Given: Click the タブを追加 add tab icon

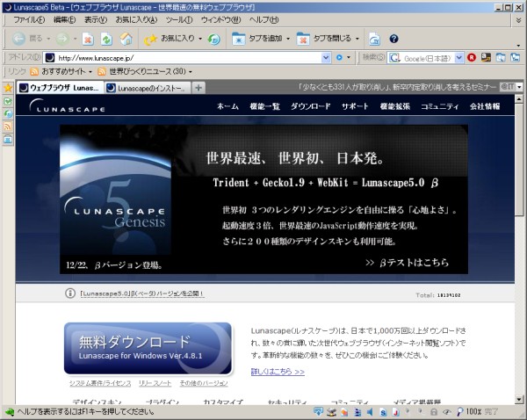Looking at the screenshot, I should [239, 39].
